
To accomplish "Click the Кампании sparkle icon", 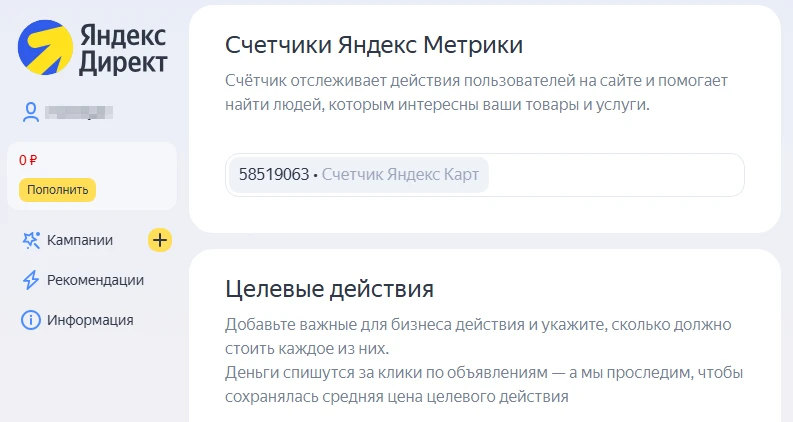I will click(31, 240).
